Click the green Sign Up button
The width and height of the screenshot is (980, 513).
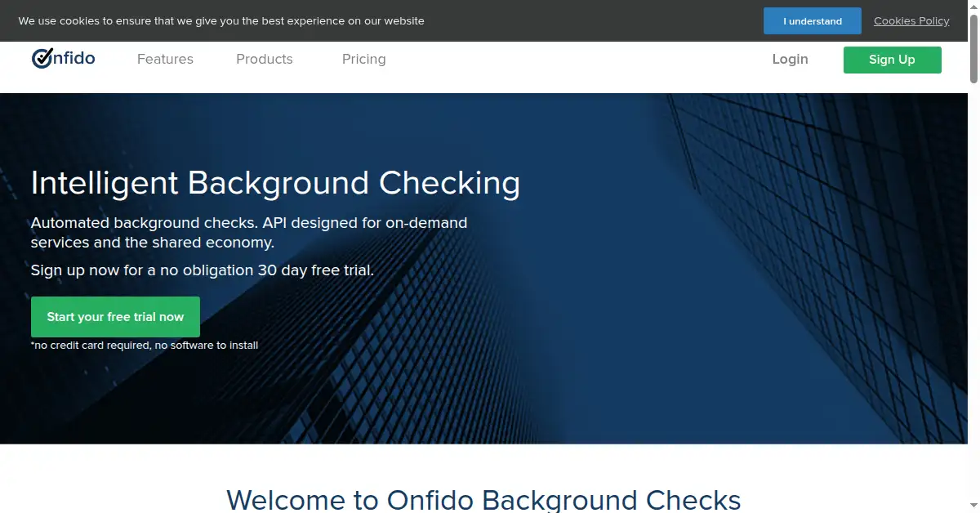pos(892,60)
